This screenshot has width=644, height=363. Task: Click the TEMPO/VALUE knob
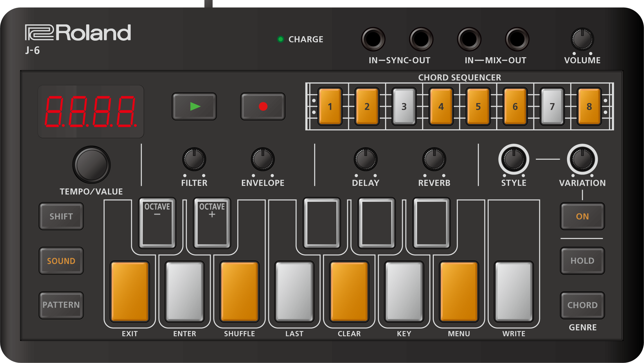click(x=91, y=165)
